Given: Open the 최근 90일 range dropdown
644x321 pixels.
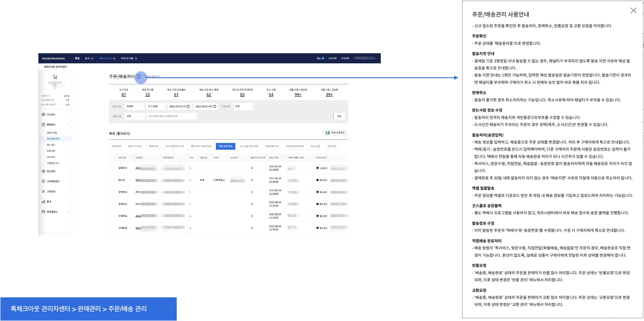Looking at the screenshot, I should click(156, 106).
